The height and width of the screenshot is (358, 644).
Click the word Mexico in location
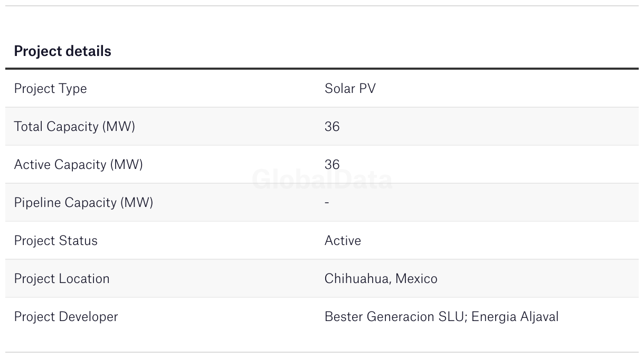point(416,279)
